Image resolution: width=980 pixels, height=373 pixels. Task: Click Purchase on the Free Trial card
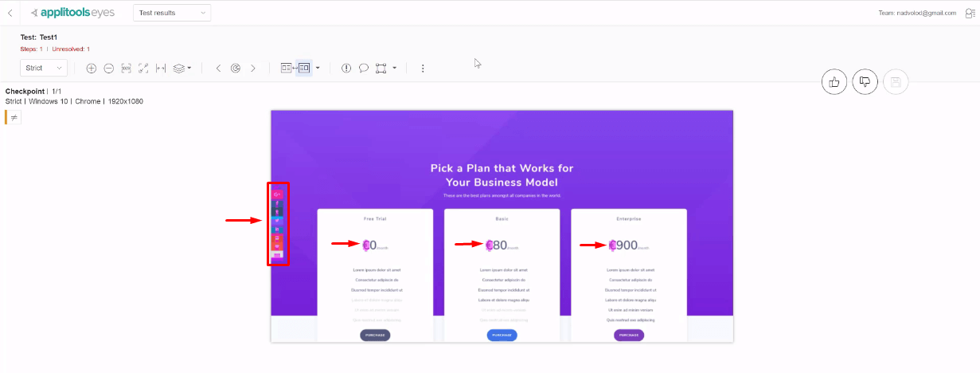[x=375, y=335]
